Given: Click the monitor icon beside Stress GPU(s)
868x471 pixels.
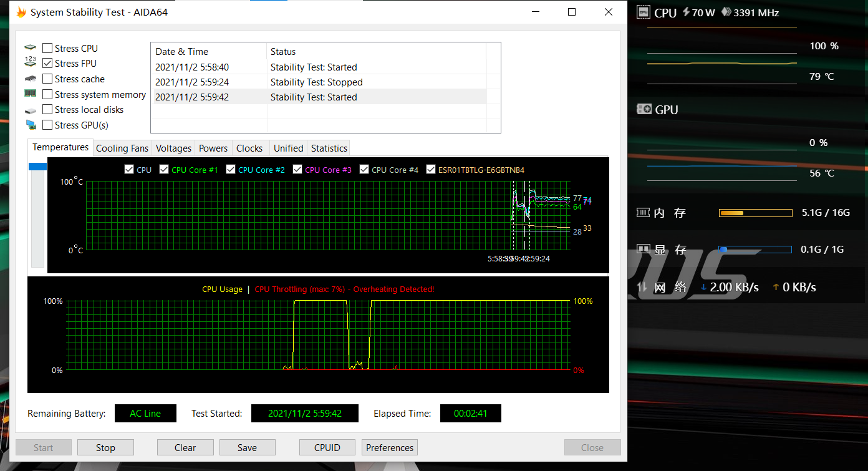Looking at the screenshot, I should click(x=31, y=125).
